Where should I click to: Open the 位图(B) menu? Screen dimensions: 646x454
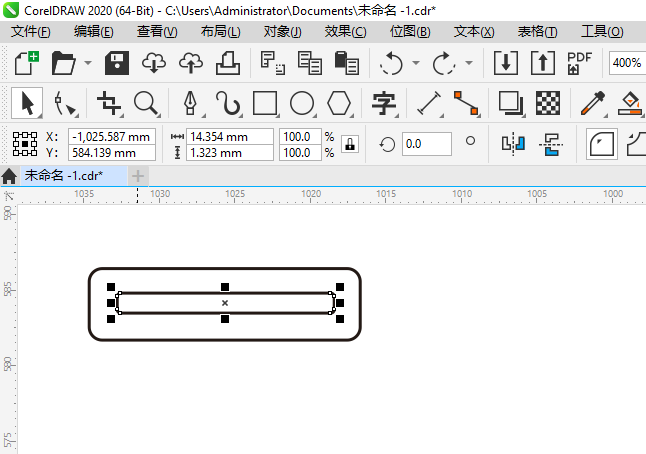pyautogui.click(x=410, y=32)
